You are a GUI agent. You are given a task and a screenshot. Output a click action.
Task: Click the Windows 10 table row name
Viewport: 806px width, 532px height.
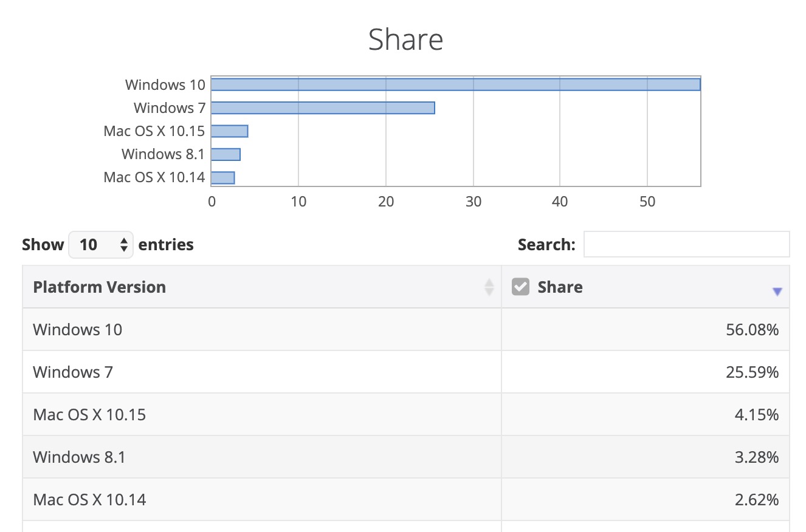point(78,330)
